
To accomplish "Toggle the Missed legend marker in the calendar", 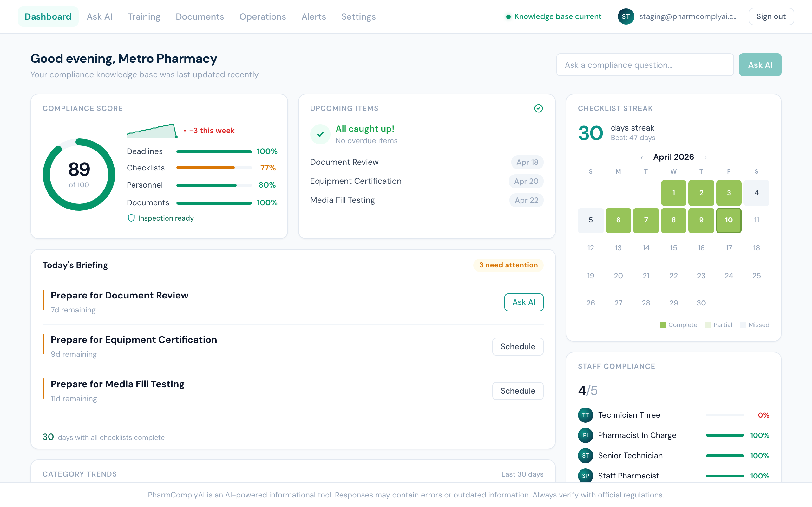I will tap(743, 324).
